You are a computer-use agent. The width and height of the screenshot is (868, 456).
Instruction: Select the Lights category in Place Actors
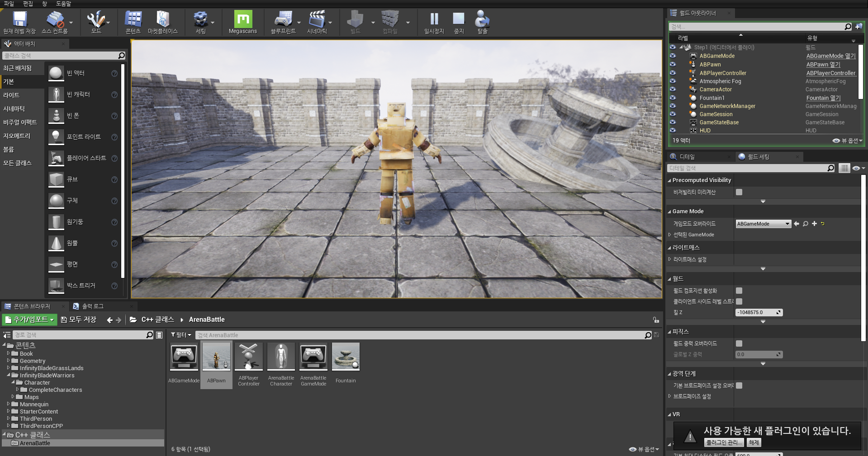click(x=11, y=95)
